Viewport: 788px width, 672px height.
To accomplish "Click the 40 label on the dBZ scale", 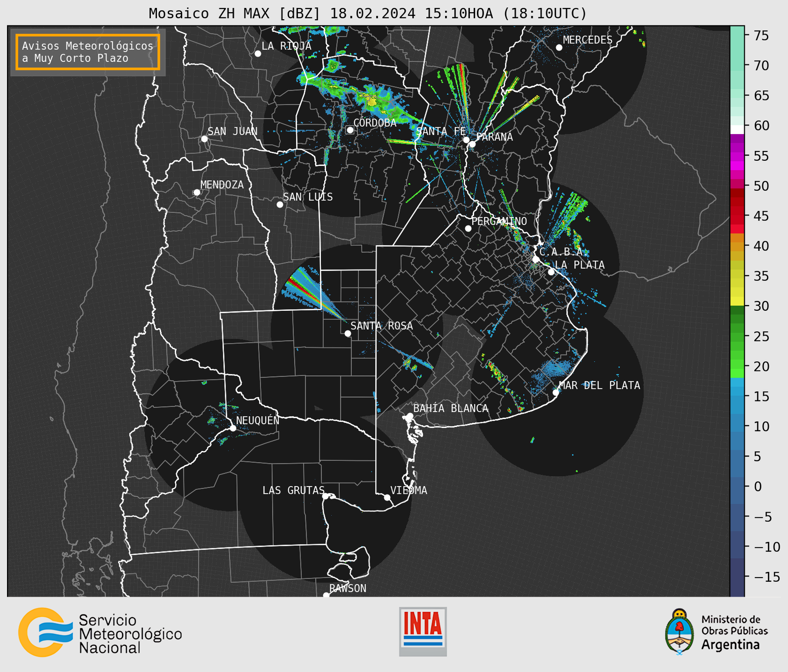I will coord(760,246).
